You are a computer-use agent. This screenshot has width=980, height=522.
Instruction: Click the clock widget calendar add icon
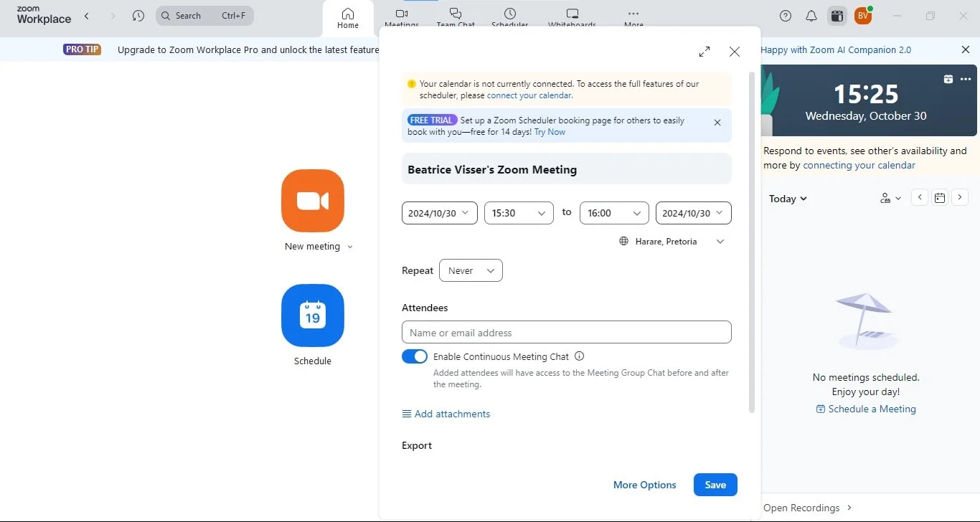(948, 79)
